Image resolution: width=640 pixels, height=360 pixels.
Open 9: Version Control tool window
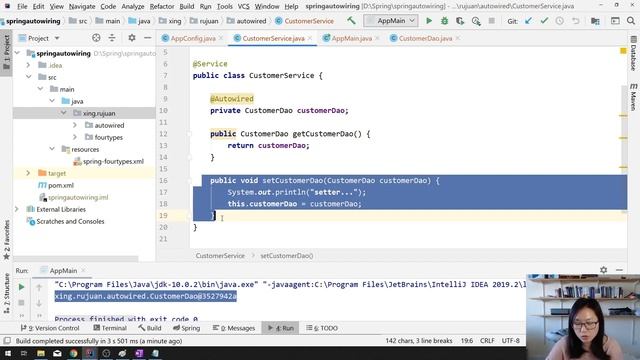50,328
